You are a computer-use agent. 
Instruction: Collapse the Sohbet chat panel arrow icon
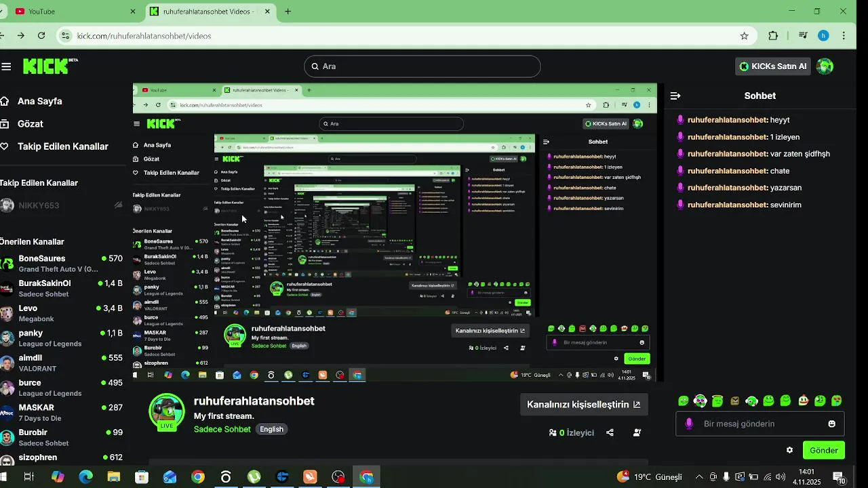click(x=675, y=96)
